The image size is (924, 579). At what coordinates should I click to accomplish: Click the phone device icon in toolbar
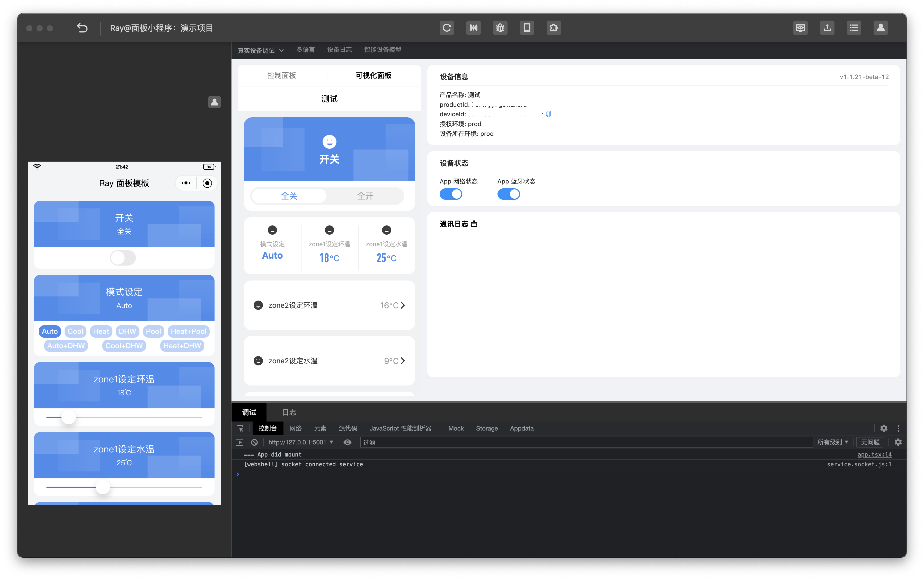tap(527, 28)
